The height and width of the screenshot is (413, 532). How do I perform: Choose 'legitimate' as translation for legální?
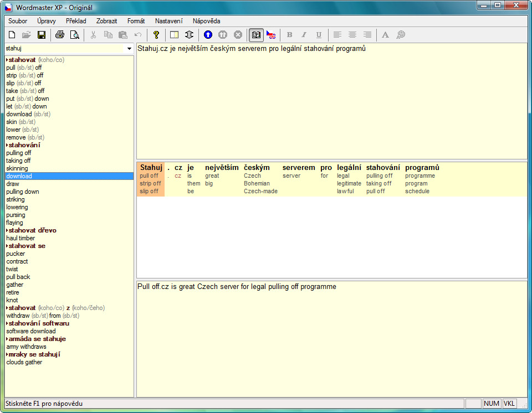tap(349, 183)
